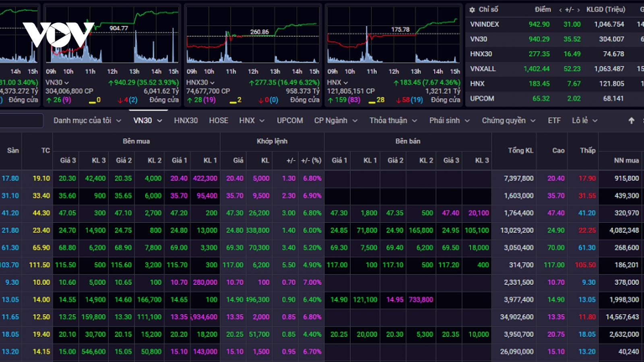Open index settings gear next to Chỉ số

click(472, 10)
